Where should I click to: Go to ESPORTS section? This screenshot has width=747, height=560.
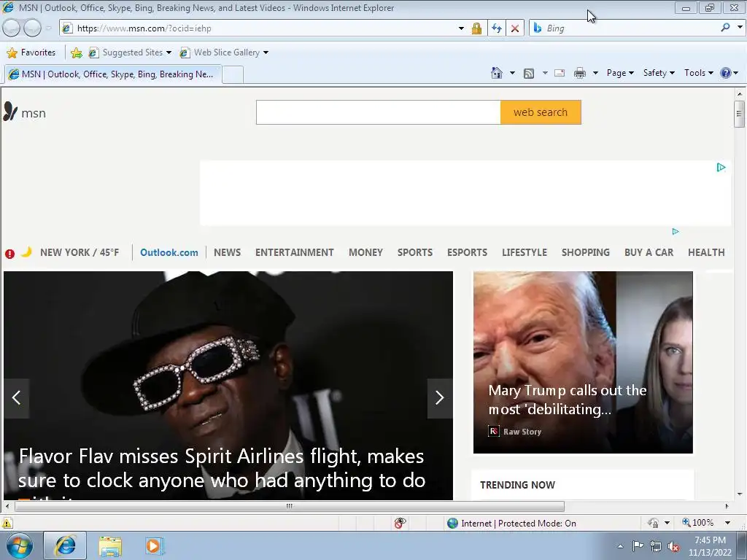pyautogui.click(x=467, y=252)
